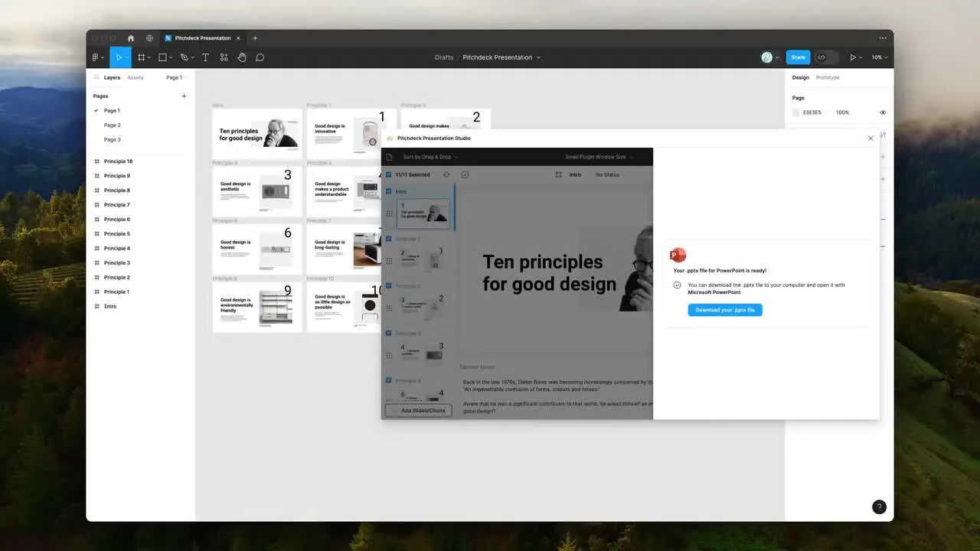Open the 10% zoom dropdown

[879, 57]
